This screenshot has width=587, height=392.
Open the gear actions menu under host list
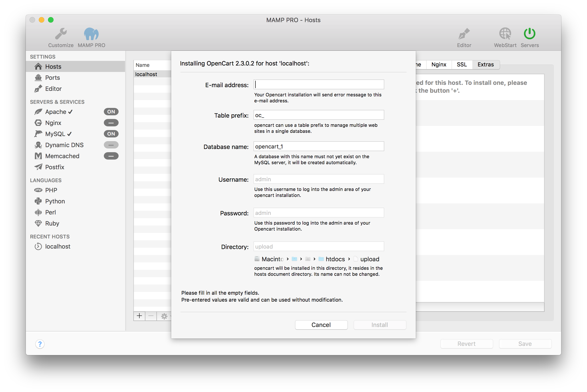click(x=164, y=316)
